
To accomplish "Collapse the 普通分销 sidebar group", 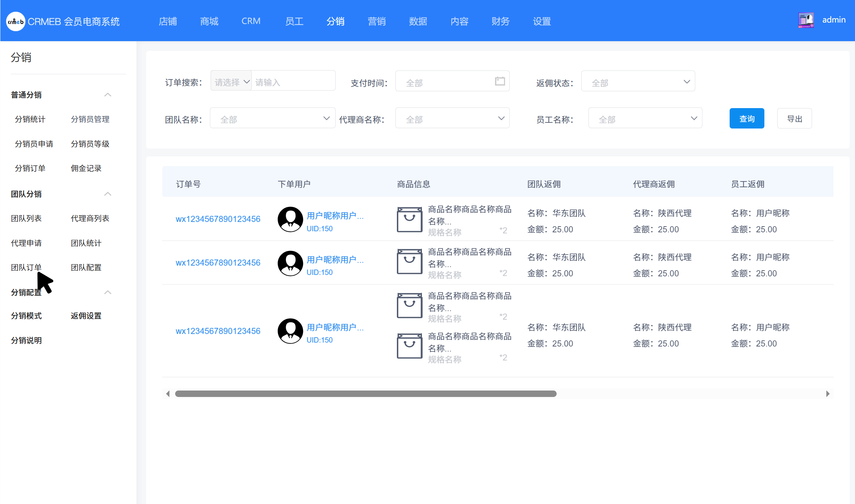I will [107, 95].
